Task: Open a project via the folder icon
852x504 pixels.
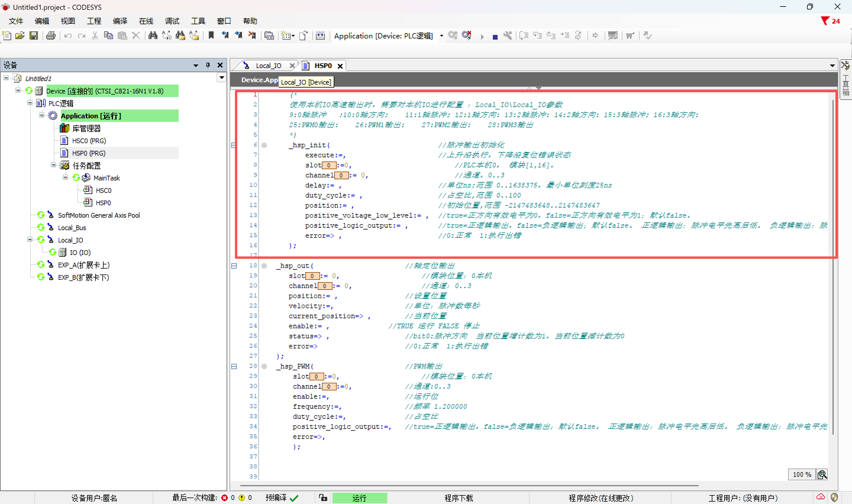Action: point(20,35)
